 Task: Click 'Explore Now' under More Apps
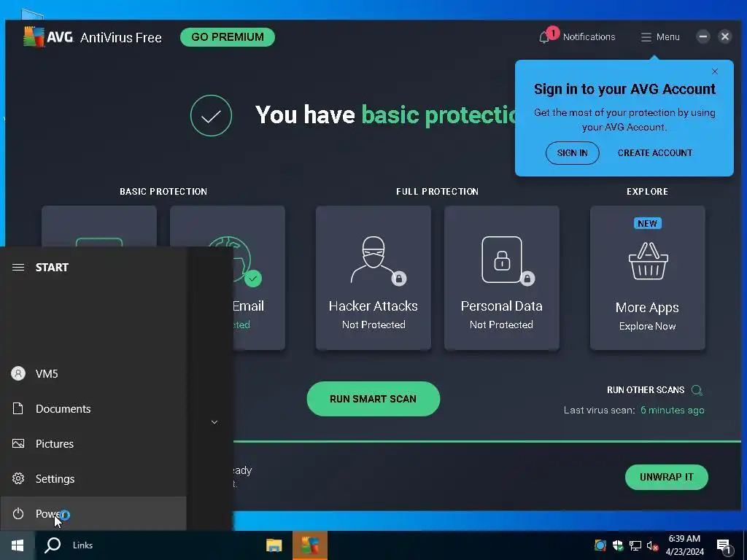tap(647, 326)
